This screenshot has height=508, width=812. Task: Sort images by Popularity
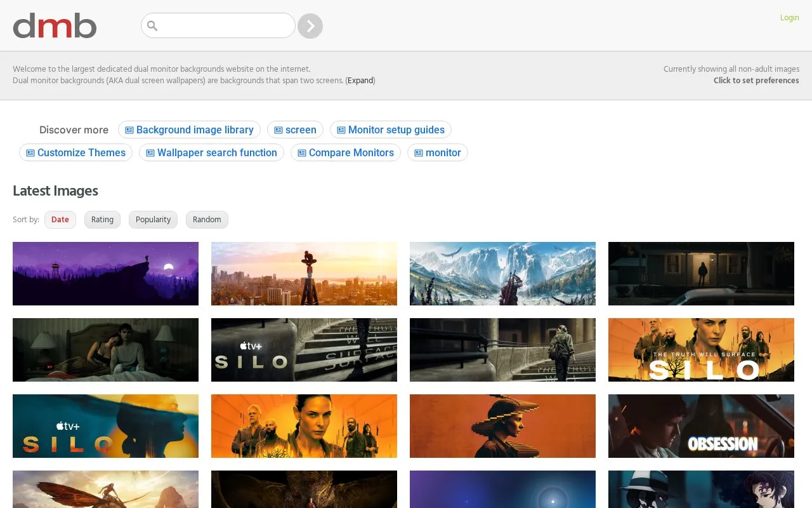153,220
